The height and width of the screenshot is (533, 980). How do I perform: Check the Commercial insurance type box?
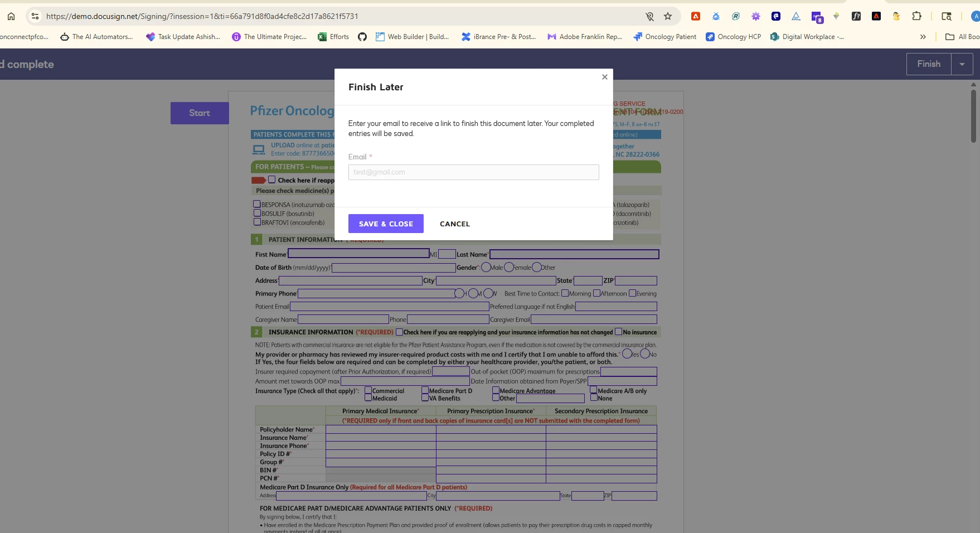pos(368,390)
